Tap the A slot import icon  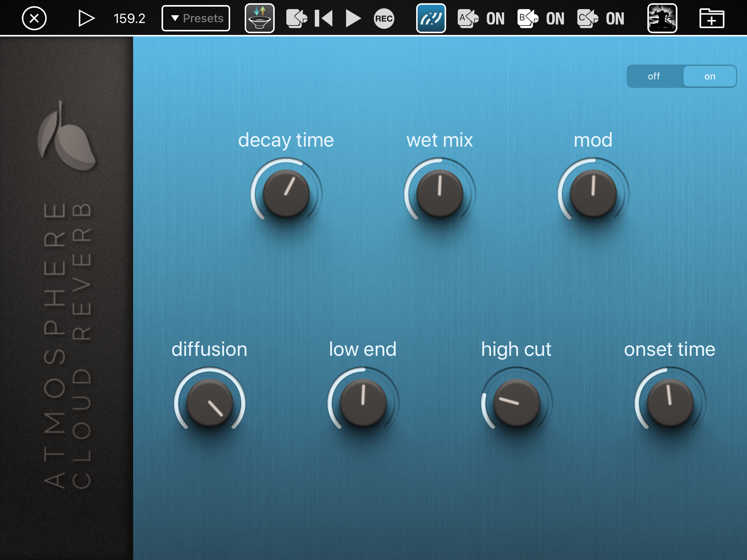coord(468,18)
